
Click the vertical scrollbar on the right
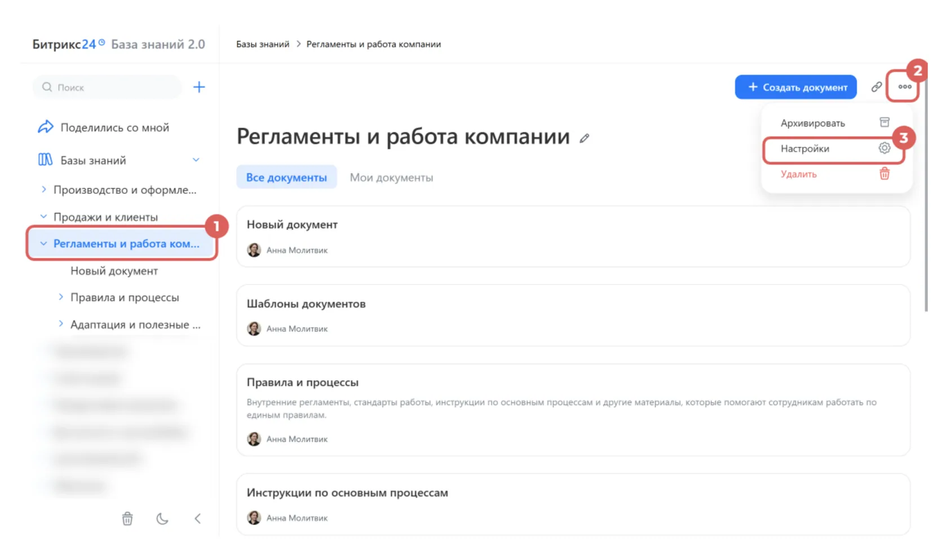(x=926, y=194)
